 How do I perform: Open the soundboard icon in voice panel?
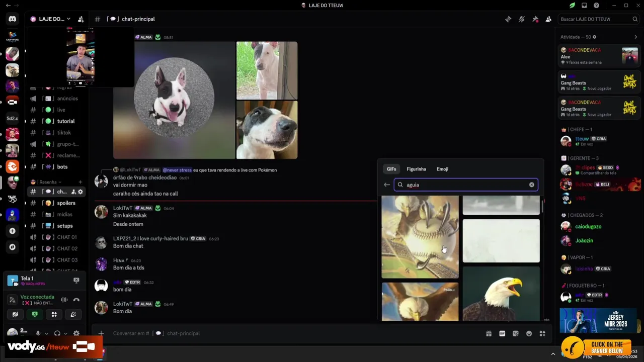[73, 314]
